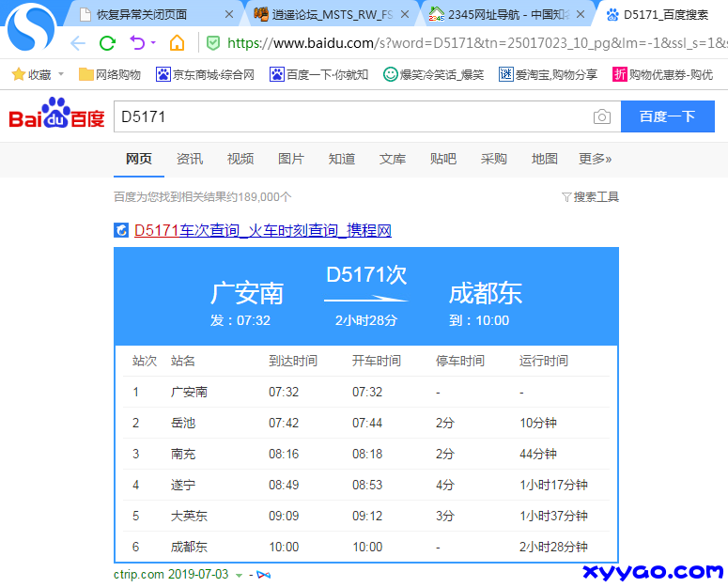This screenshot has width=728, height=587.
Task: Expand the ctrip.com result dropdown arrow
Action: point(239,575)
